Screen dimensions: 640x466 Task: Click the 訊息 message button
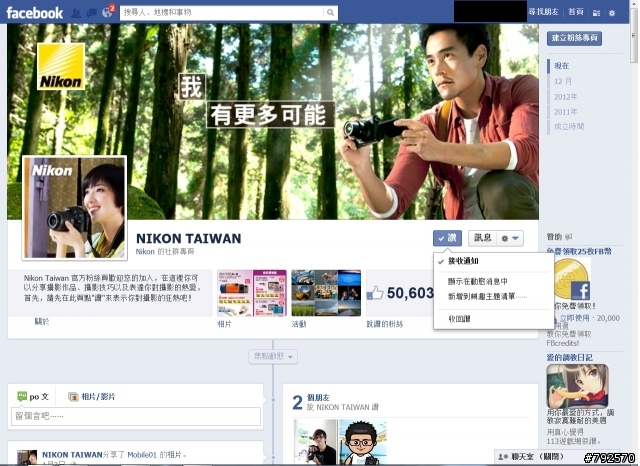tap(482, 238)
